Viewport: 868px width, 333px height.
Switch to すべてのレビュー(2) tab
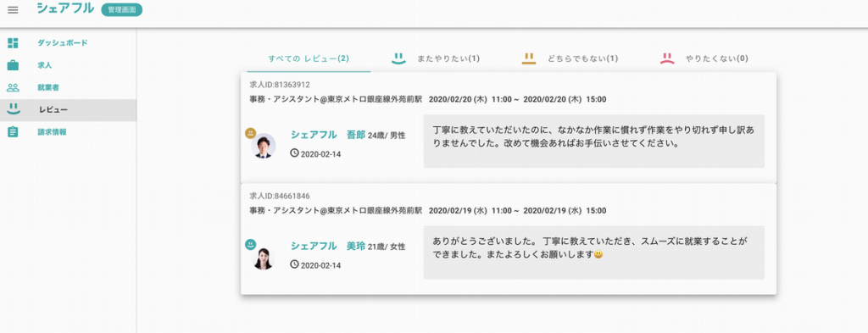(x=309, y=58)
